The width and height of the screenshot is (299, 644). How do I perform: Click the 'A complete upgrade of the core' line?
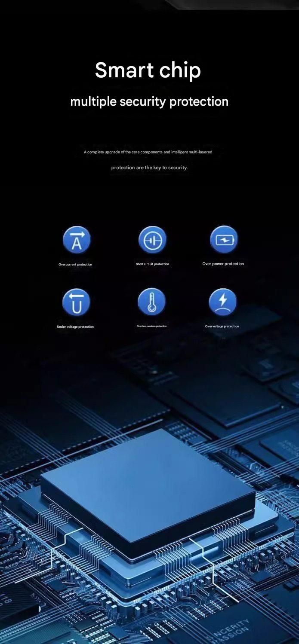tap(148, 152)
